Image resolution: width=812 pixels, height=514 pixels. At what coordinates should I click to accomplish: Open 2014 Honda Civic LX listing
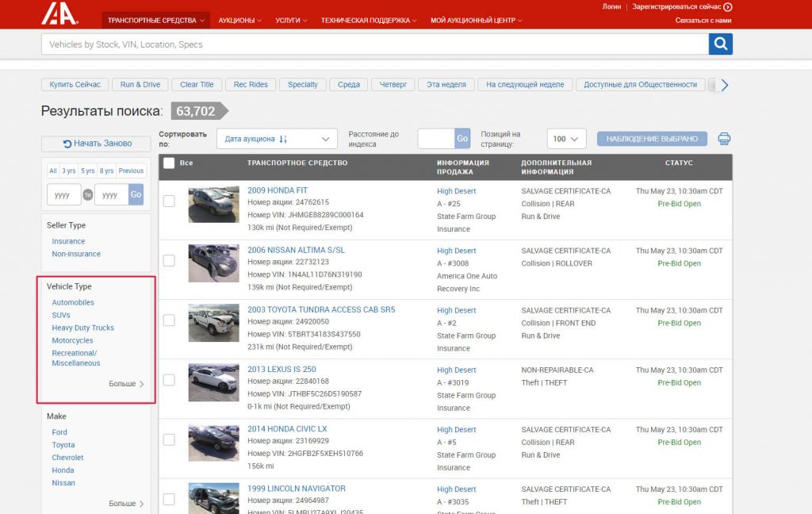click(x=287, y=428)
